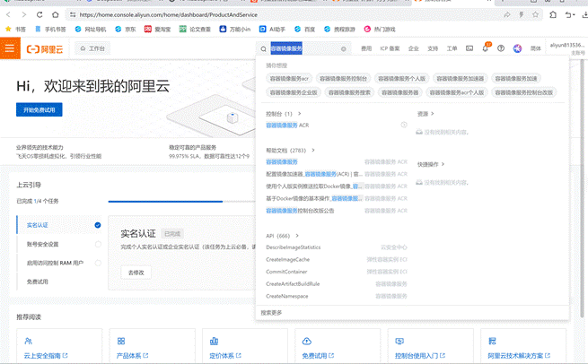This screenshot has width=588, height=364.
Task: Click the share icon in address bar
Action: (507, 15)
